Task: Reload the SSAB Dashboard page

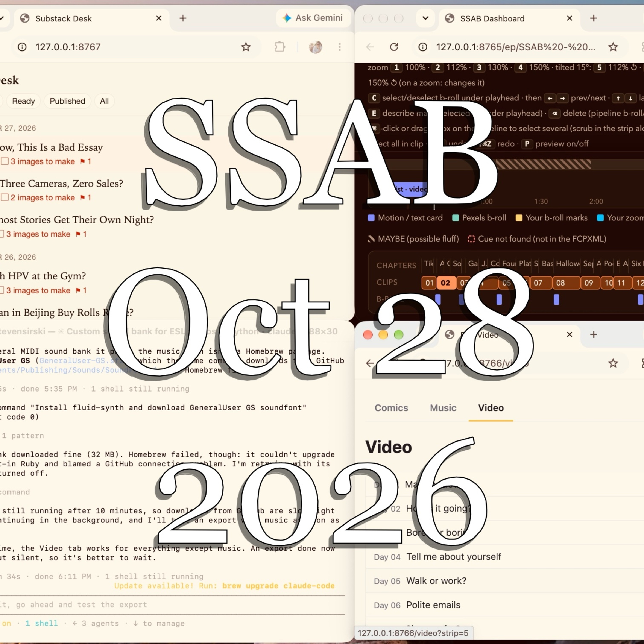Action: click(394, 47)
